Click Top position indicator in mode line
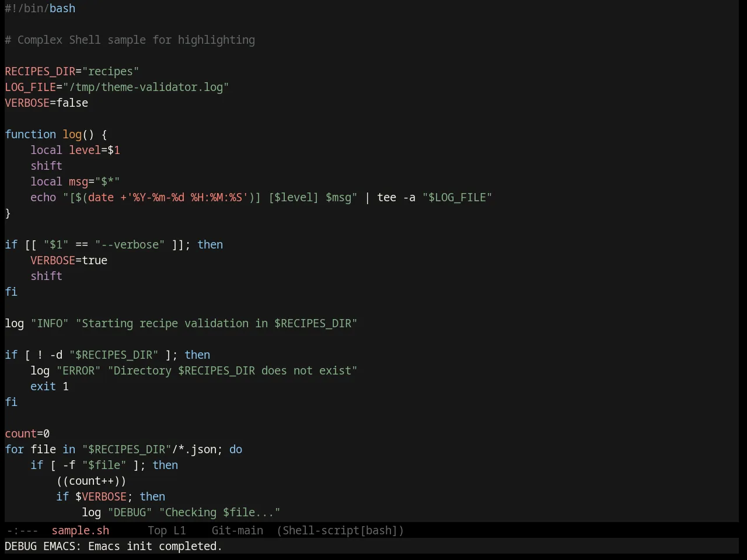This screenshot has width=747, height=560. pos(157,530)
